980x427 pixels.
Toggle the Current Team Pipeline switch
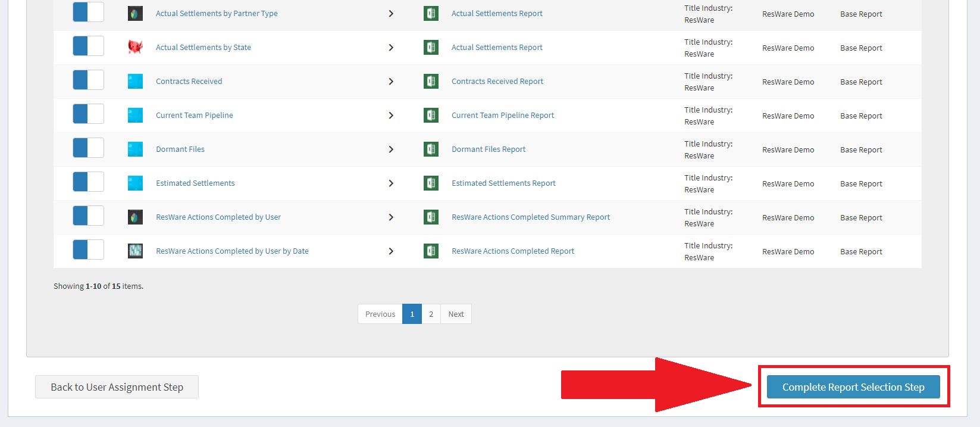pyautogui.click(x=88, y=114)
